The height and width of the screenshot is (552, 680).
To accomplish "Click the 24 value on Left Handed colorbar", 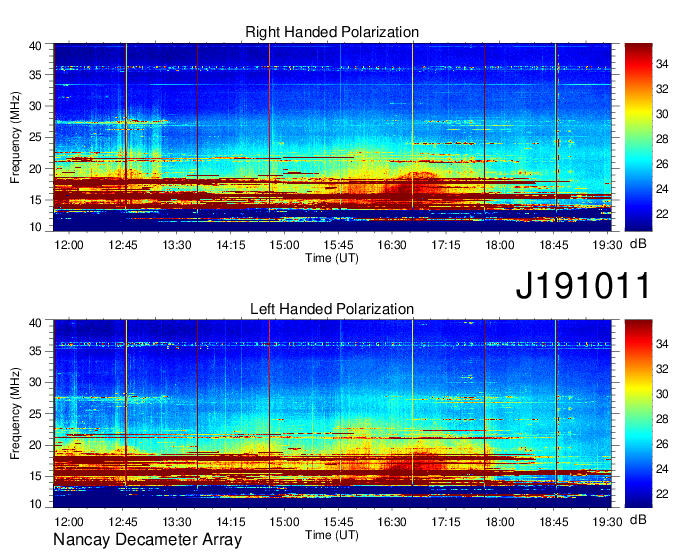I will click(662, 469).
